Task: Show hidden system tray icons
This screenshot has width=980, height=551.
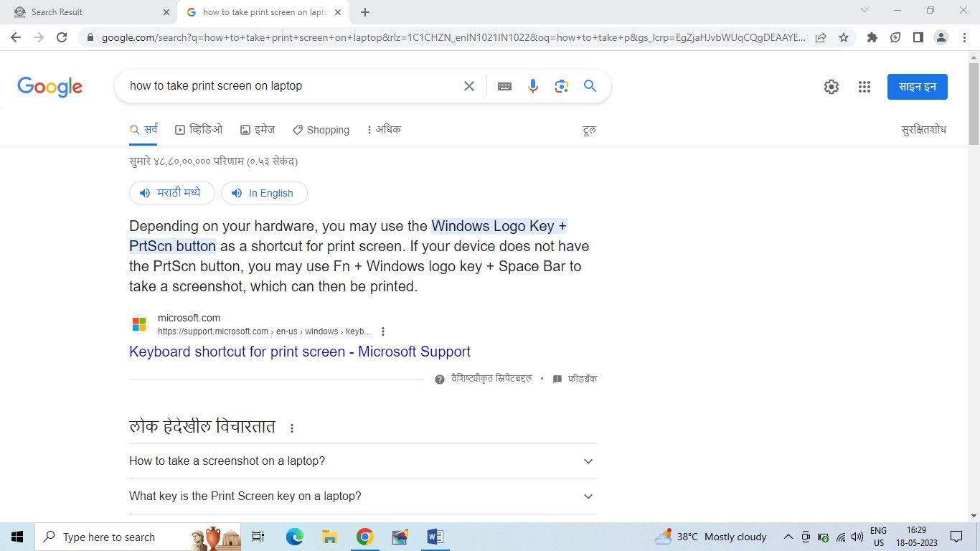Action: pyautogui.click(x=788, y=537)
